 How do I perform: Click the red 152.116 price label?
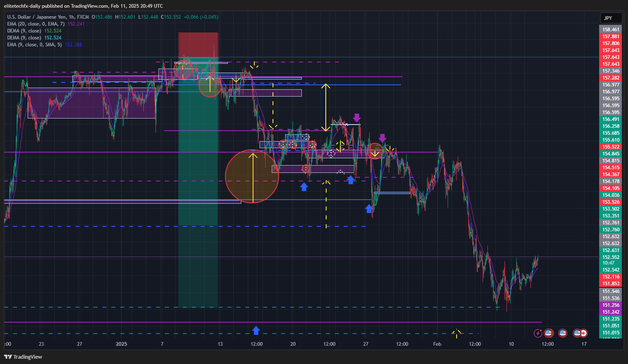(611, 277)
